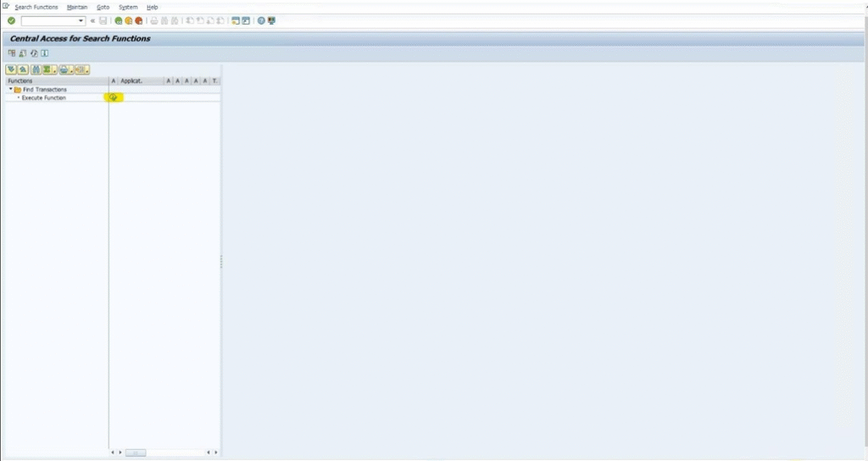Viewport: 868px width, 461px height.
Task: Open the Goto menu
Action: tap(103, 7)
